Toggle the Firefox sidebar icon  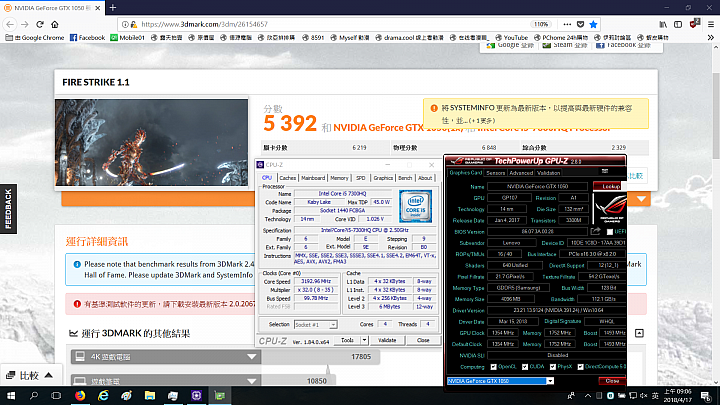(678, 24)
